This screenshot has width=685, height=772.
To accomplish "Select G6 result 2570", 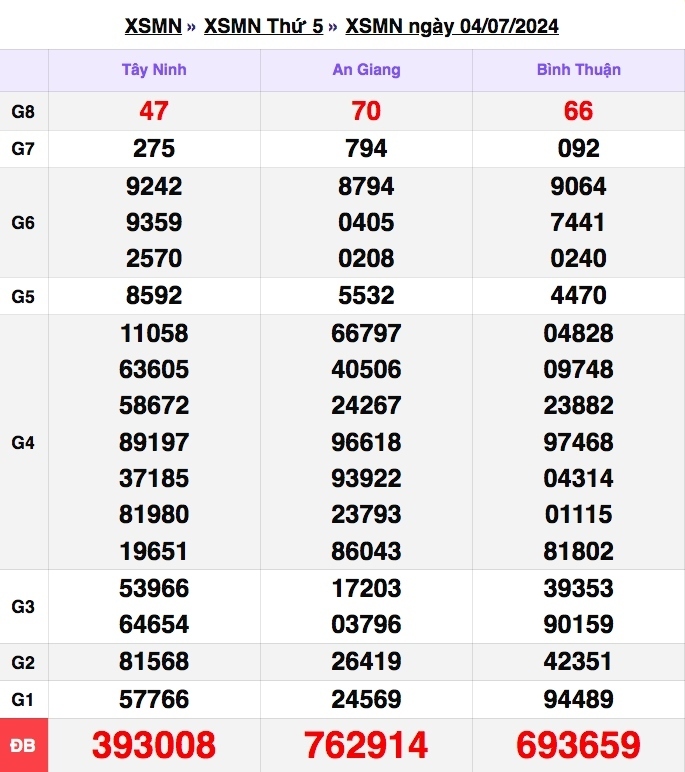I will tap(154, 258).
